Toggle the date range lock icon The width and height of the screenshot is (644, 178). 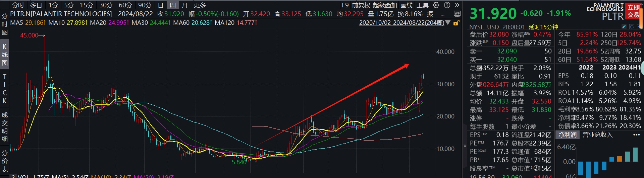456,23
